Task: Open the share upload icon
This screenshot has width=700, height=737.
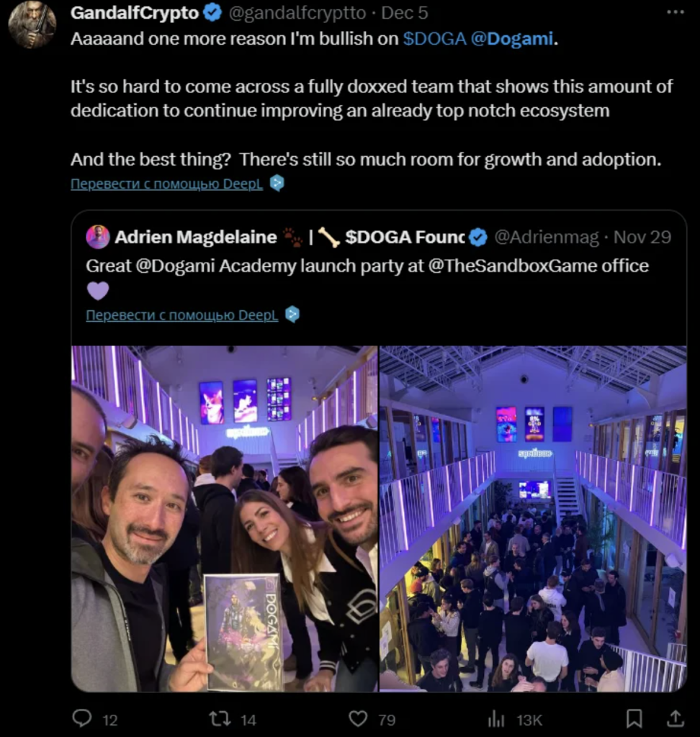Action: (x=675, y=718)
